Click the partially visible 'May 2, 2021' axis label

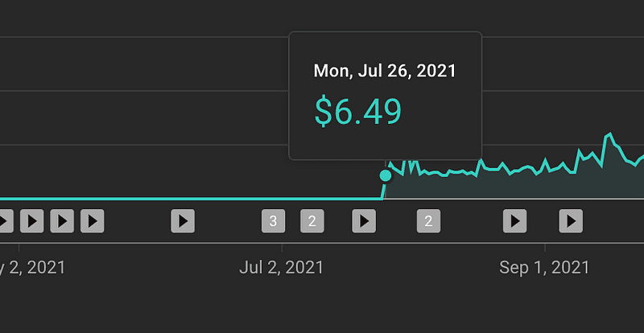coord(32,268)
